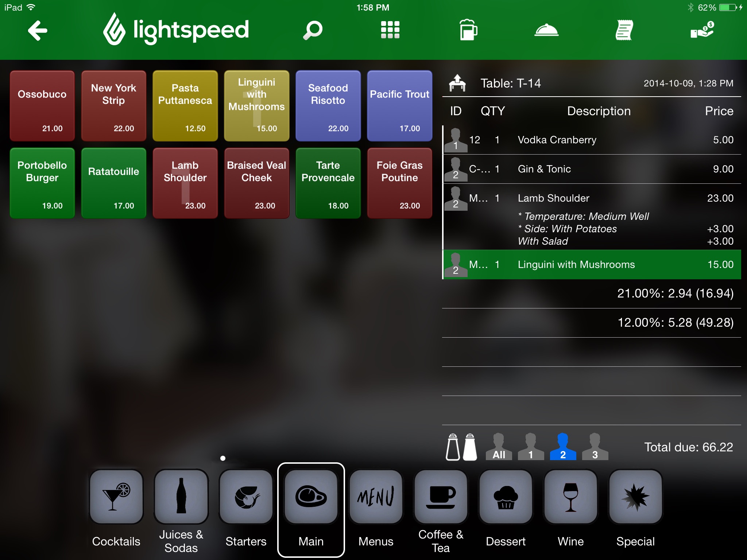Open the search magnifier icon
The height and width of the screenshot is (560, 747).
[313, 30]
